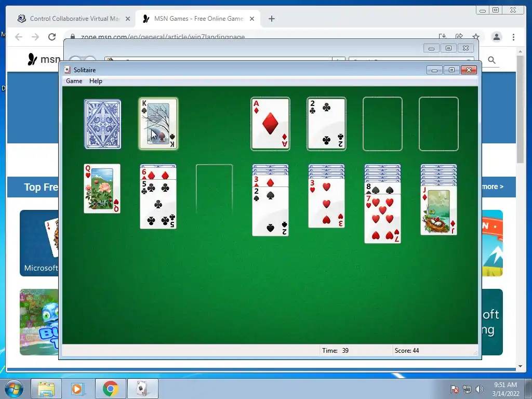Open the Help menu in Solitaire

96,81
